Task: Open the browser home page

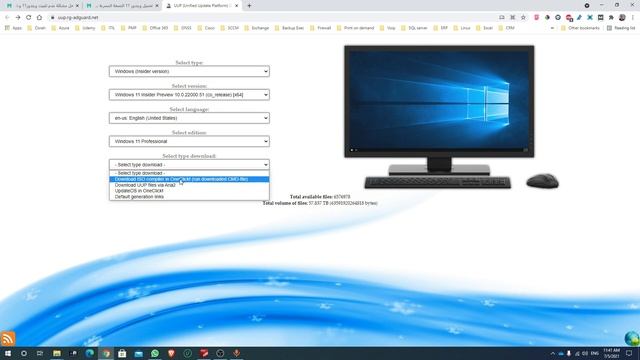Action: click(39, 18)
